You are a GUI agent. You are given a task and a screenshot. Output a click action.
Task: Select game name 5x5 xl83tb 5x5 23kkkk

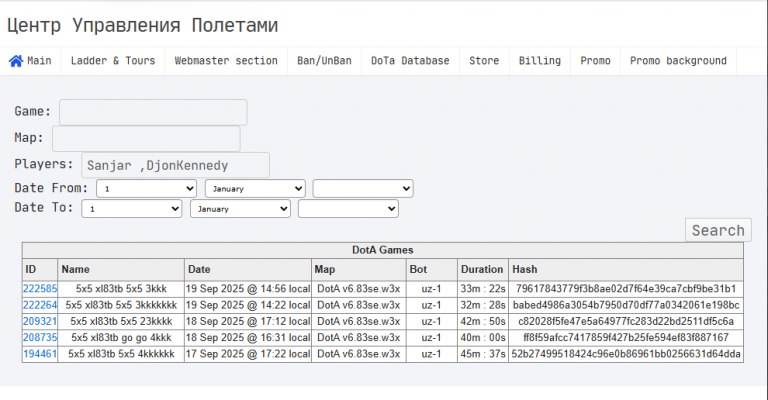pos(121,321)
